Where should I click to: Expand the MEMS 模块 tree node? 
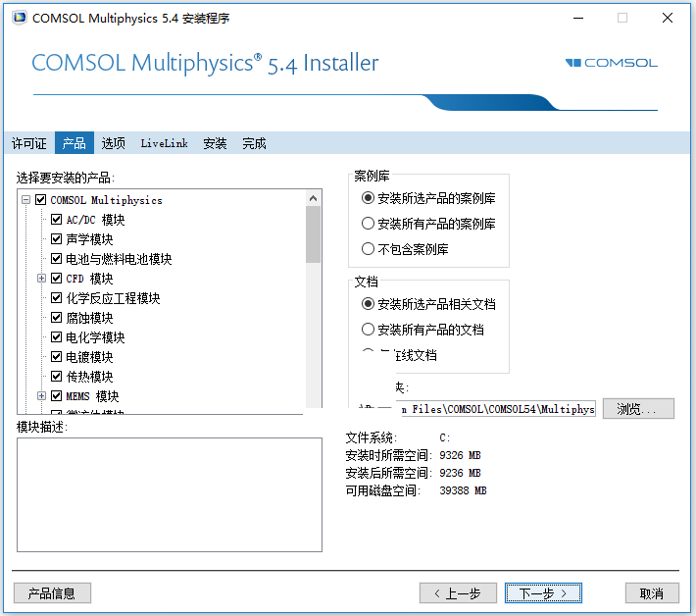tap(41, 395)
